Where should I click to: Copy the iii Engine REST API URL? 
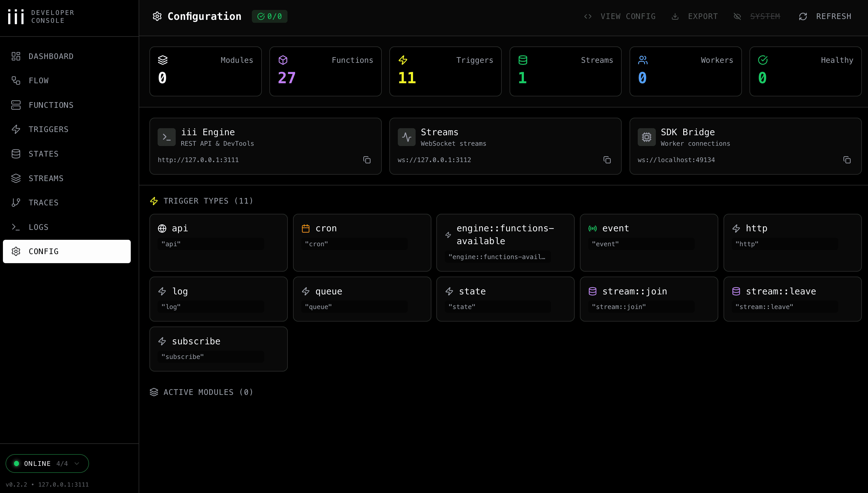coord(367,159)
